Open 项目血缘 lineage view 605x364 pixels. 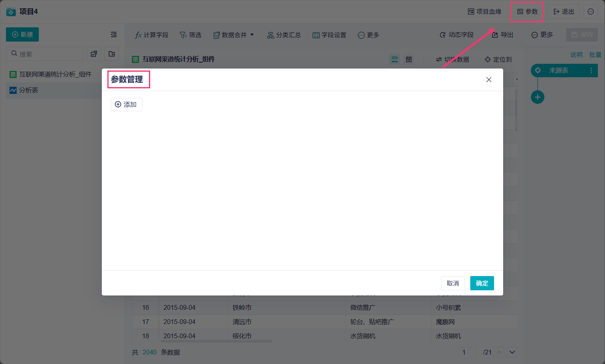pyautogui.click(x=485, y=11)
